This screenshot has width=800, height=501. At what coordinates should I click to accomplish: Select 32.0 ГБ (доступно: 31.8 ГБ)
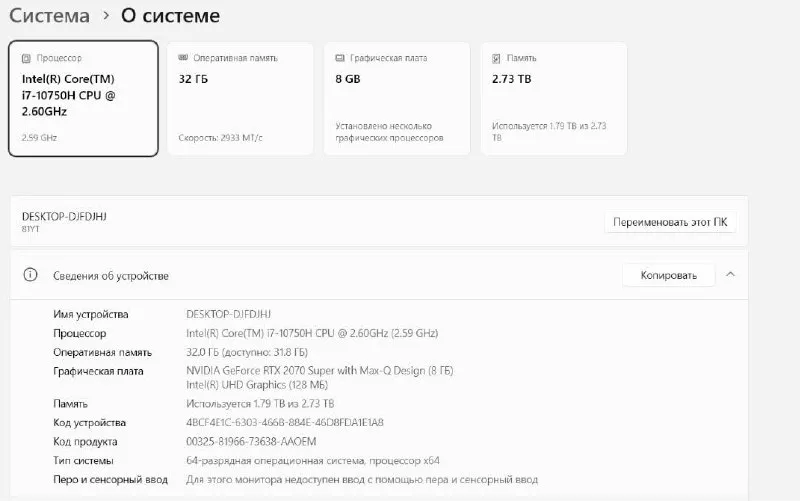click(x=247, y=353)
